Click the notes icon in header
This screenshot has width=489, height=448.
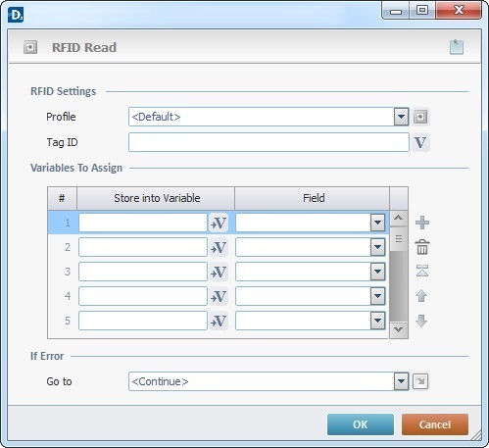(x=457, y=47)
